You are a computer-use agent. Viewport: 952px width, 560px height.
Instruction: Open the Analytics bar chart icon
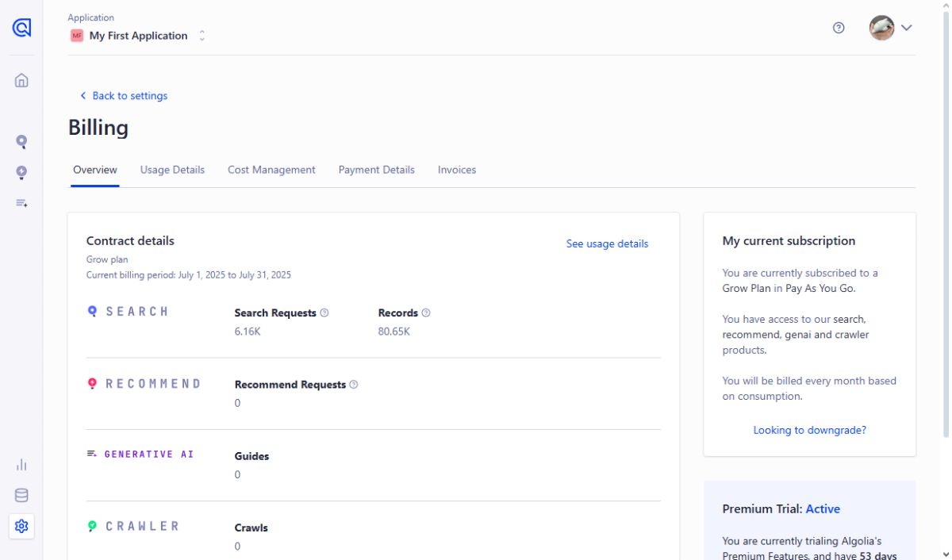[21, 465]
